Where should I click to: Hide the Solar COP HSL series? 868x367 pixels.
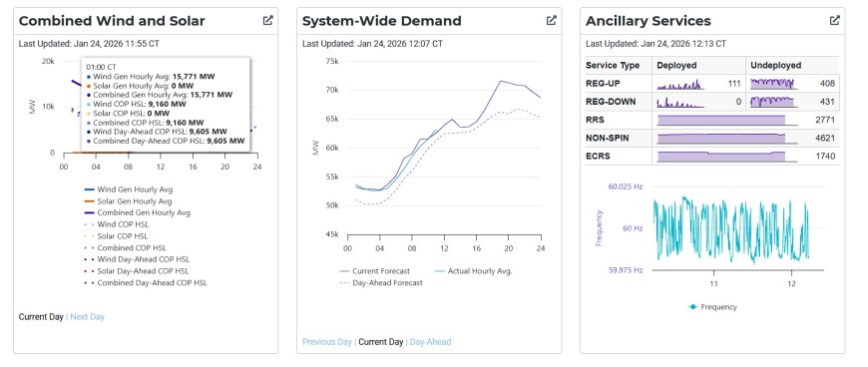[x=117, y=235]
